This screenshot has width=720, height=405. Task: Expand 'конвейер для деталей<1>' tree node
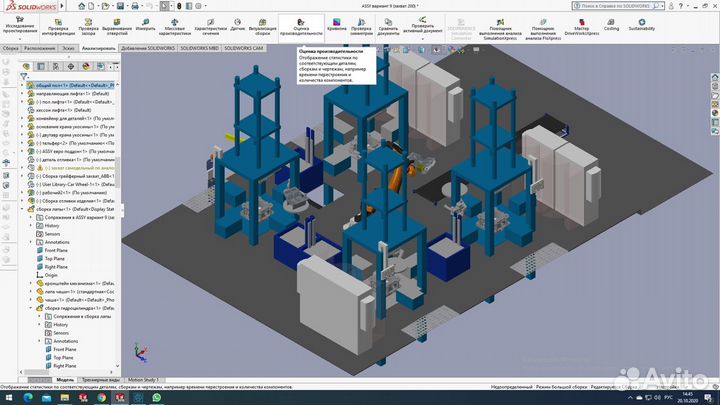[22, 118]
